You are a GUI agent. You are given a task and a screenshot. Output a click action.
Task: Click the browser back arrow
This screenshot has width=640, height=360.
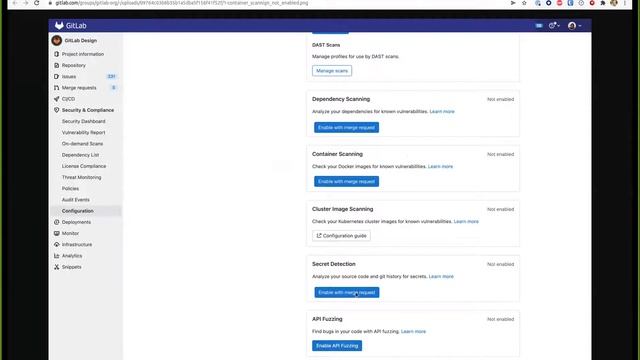[15, 3]
